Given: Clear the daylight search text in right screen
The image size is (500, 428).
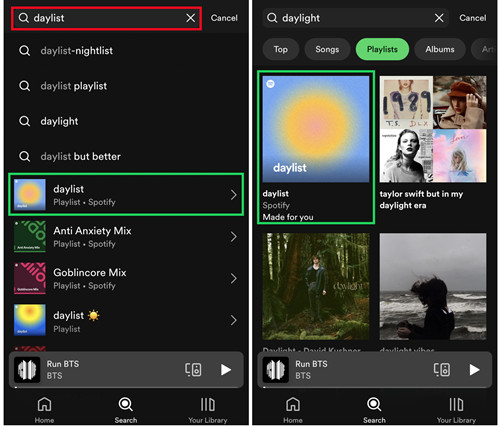Looking at the screenshot, I should [x=439, y=18].
